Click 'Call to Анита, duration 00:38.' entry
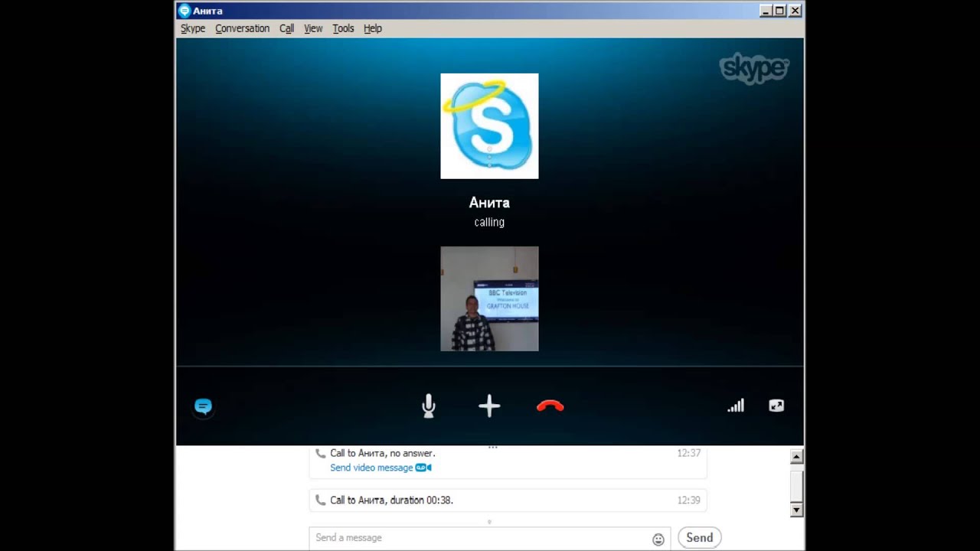This screenshot has width=980, height=551. tap(391, 500)
